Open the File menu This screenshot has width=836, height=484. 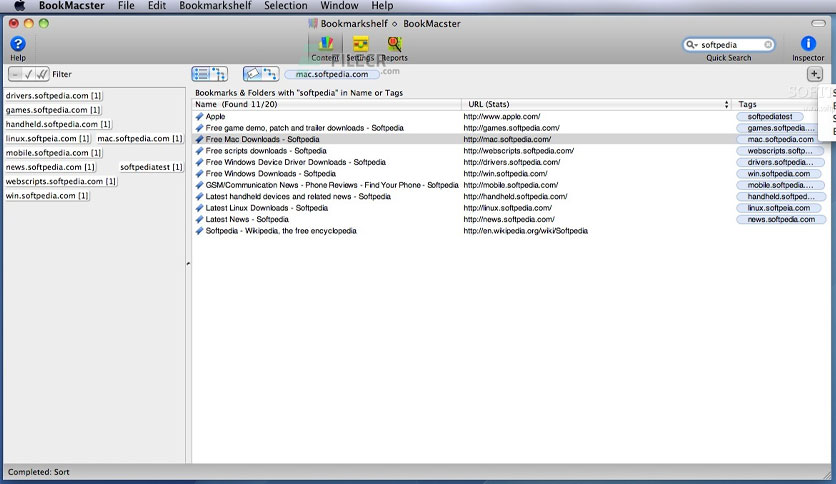[x=126, y=6]
